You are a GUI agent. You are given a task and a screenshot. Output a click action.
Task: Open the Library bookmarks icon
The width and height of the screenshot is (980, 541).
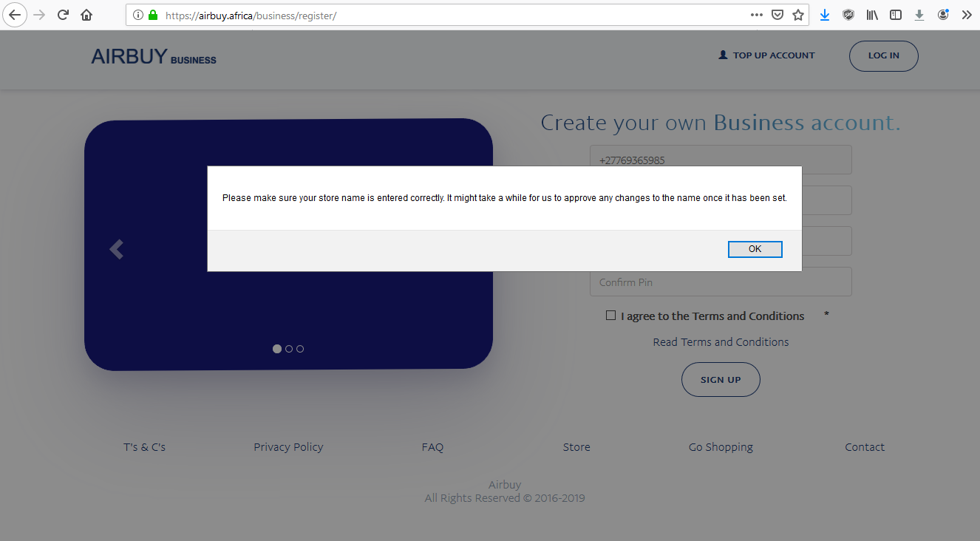click(872, 15)
